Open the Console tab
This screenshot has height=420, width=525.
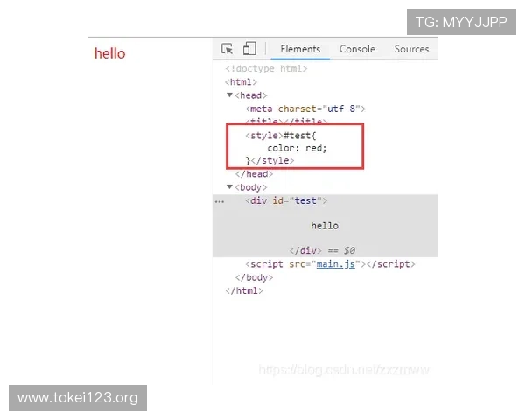(357, 49)
